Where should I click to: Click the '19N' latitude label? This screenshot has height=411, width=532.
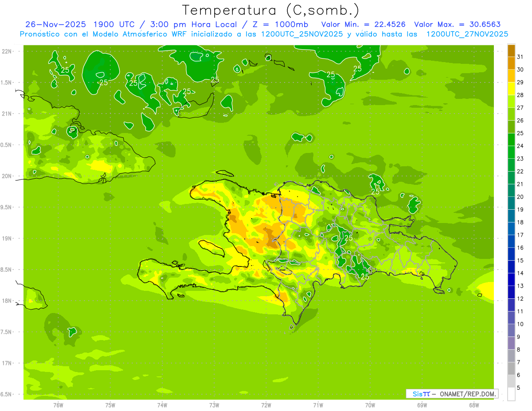point(7,239)
